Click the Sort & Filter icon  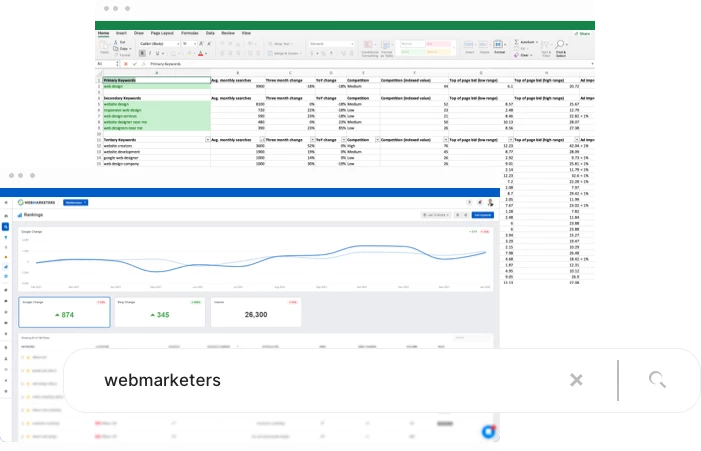pos(545,48)
